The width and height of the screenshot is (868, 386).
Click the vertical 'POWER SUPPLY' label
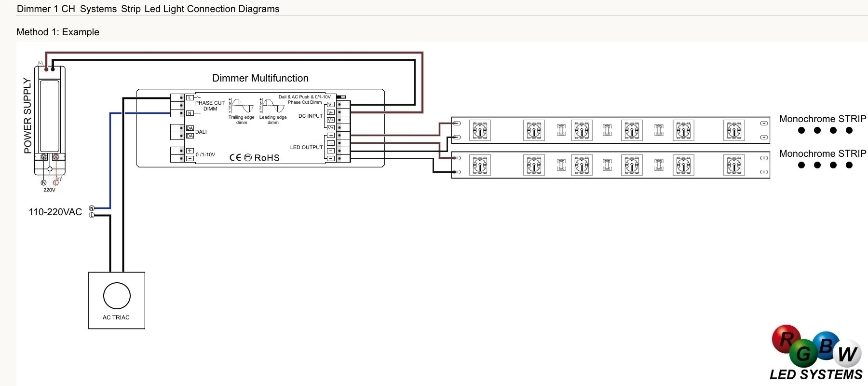click(27, 116)
